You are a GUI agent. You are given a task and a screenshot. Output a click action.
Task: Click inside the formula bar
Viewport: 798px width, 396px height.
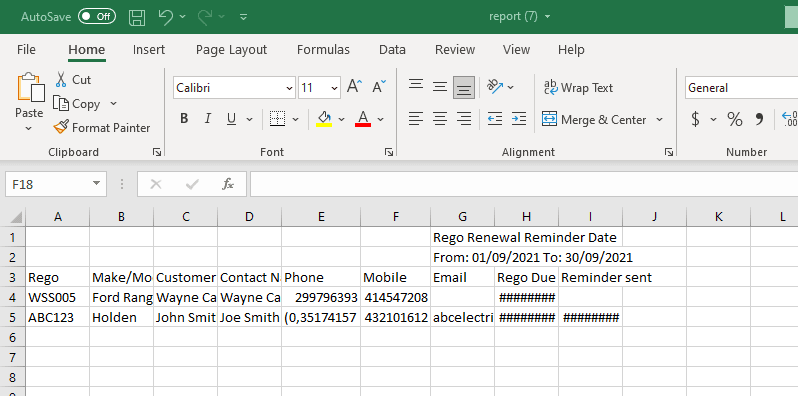point(524,184)
